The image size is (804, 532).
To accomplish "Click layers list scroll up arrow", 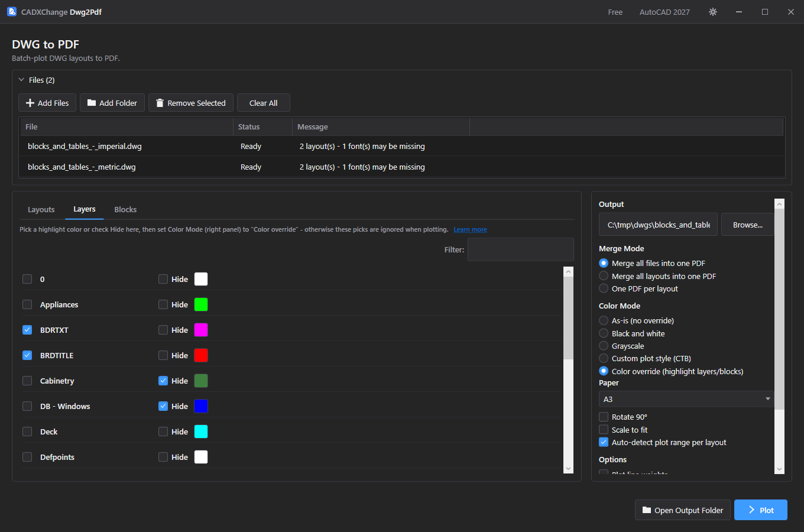I will coord(569,272).
